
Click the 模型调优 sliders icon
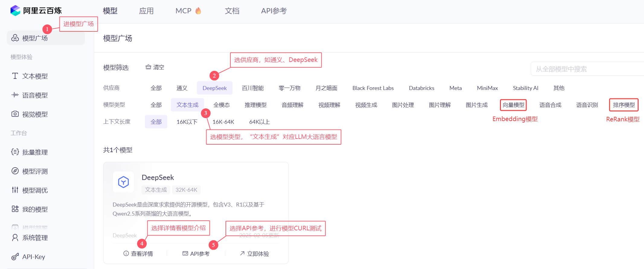click(x=15, y=190)
